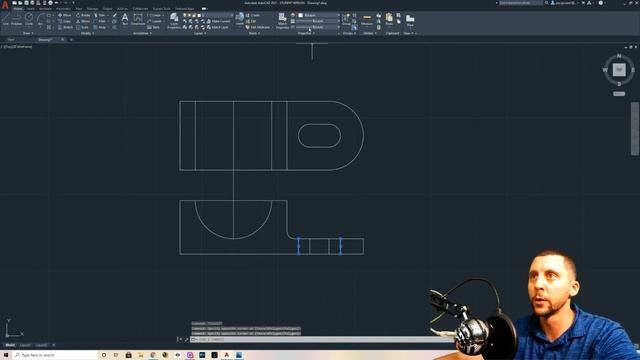Switch to the Model layout tab

(x=10, y=345)
